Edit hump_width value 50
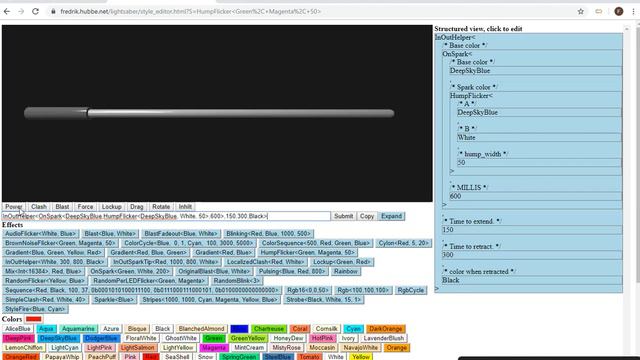The image size is (640, 360). [x=539, y=162]
